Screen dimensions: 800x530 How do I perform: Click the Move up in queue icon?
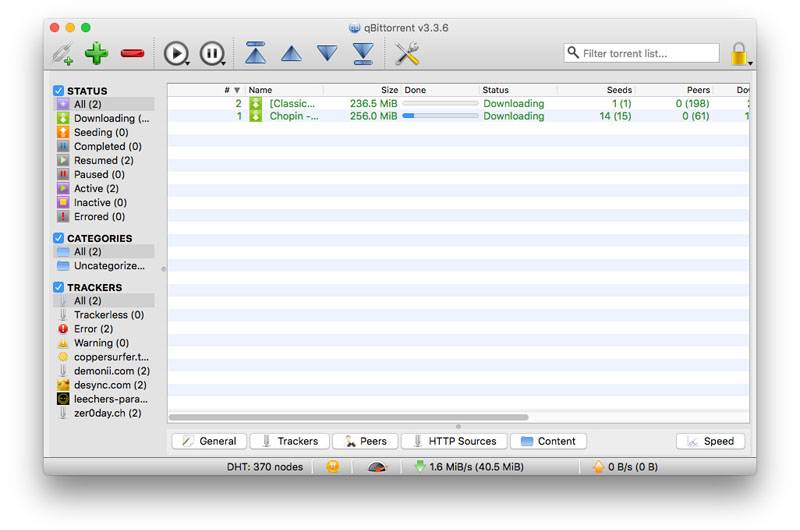pos(291,54)
